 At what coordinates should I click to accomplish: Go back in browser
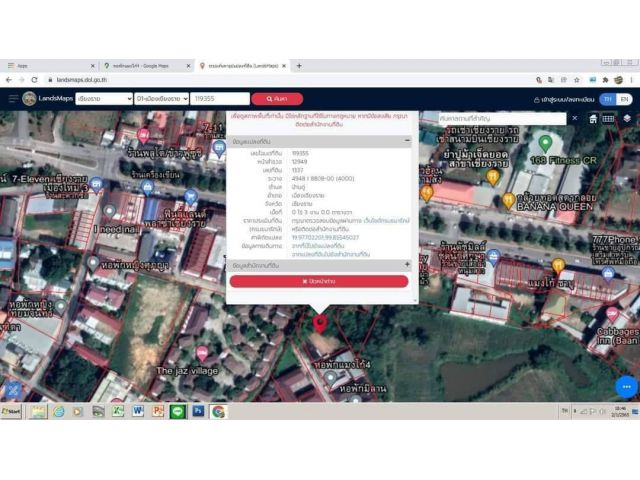[9, 80]
